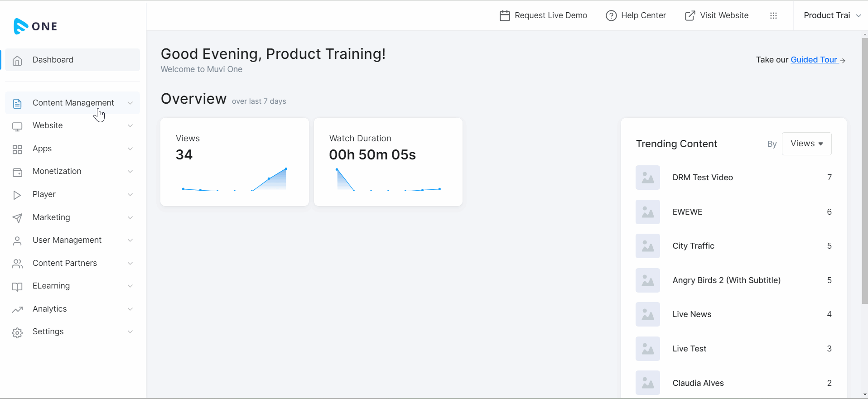Click the Player play-triangle icon
Screen dimensions: 868x399
[x=17, y=195]
